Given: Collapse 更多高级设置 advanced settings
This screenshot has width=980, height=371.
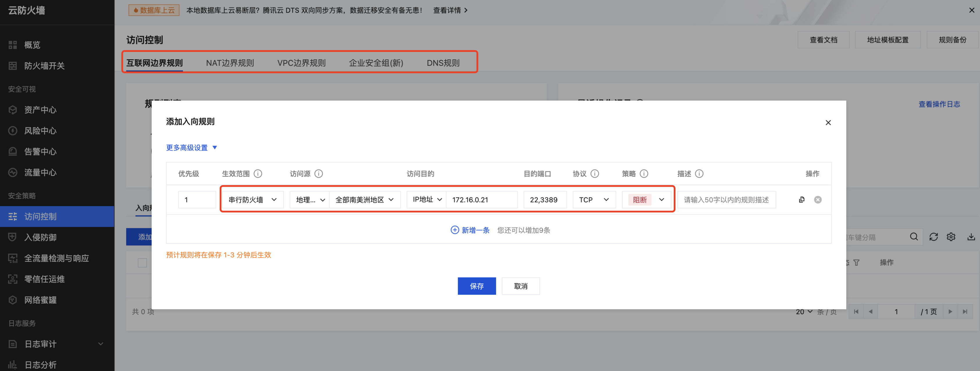Looking at the screenshot, I should coord(192,147).
